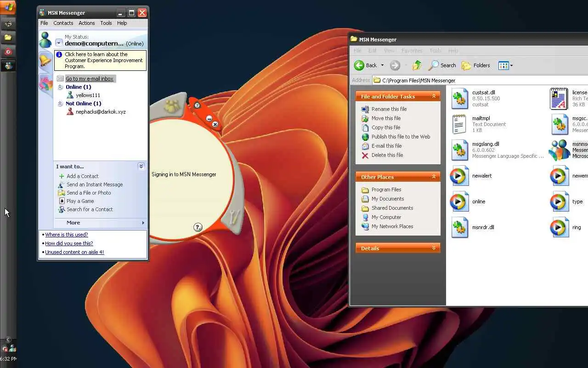Click the Explorer address bar path field
Viewport: 588px width, 368px height.
tap(480, 80)
